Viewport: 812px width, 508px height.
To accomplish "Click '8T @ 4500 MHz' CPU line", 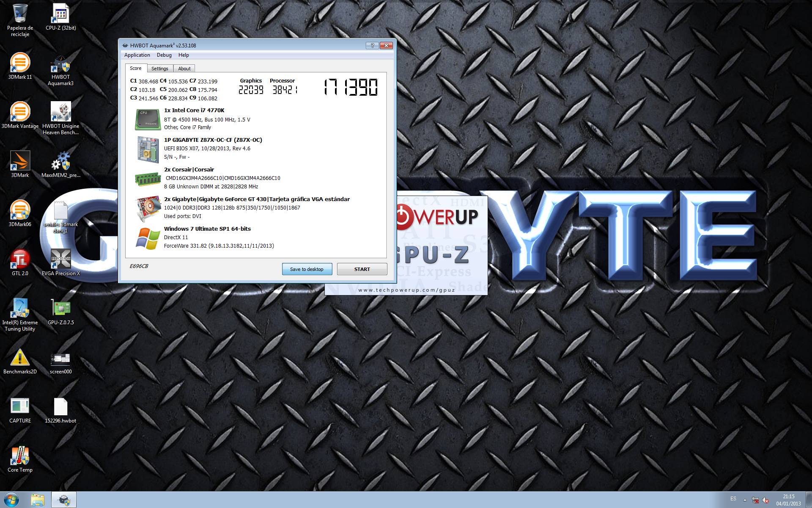I will pyautogui.click(x=207, y=119).
